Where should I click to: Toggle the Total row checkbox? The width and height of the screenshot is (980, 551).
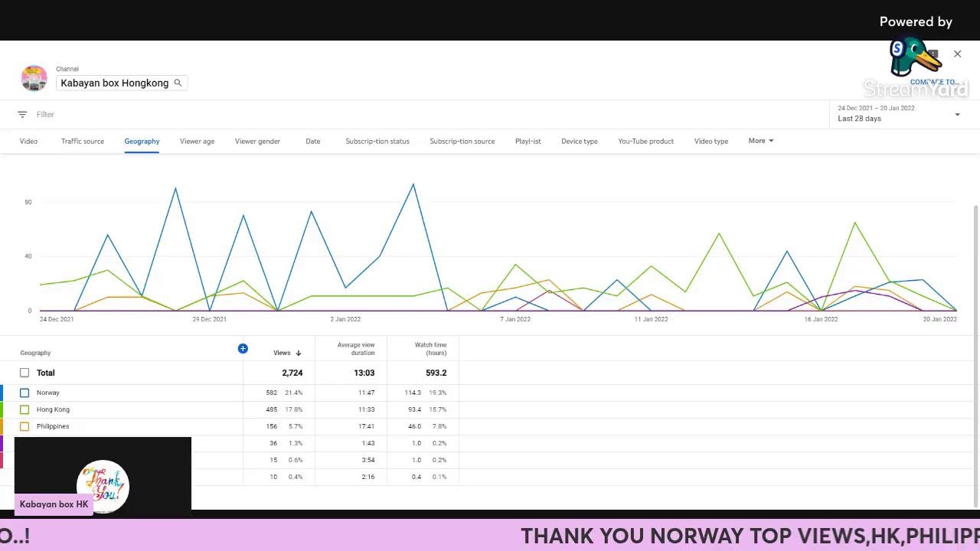click(24, 373)
